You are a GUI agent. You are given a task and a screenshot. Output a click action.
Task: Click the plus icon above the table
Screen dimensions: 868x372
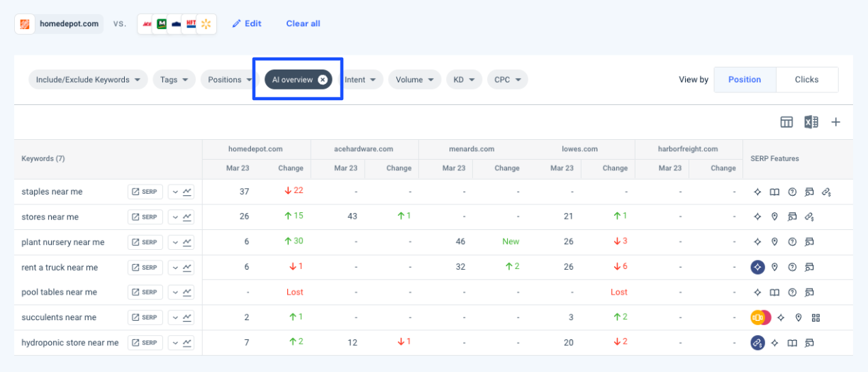click(x=835, y=122)
